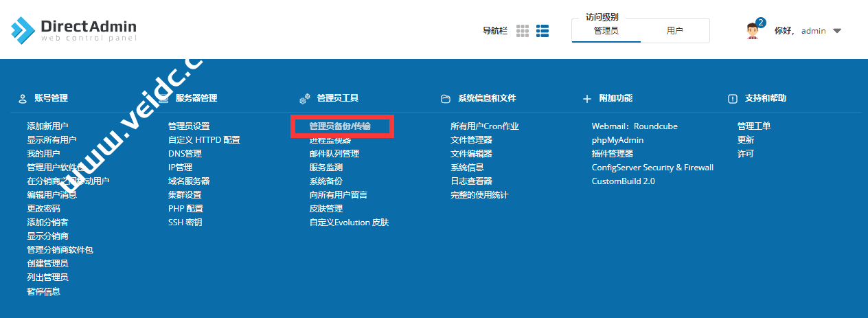Open 完整的使用统计
Image resolution: width=868 pixels, height=318 pixels.
click(x=479, y=195)
